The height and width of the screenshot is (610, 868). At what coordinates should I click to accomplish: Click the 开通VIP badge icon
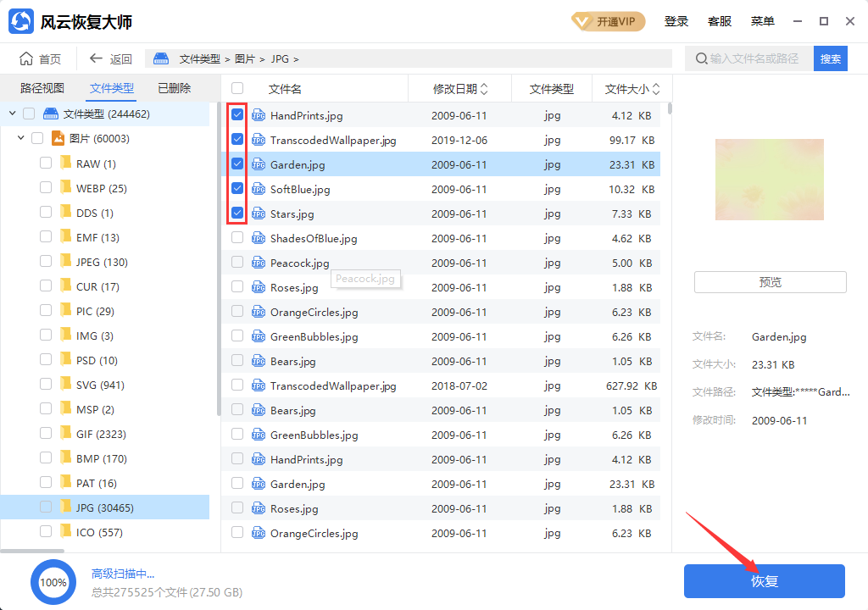581,22
